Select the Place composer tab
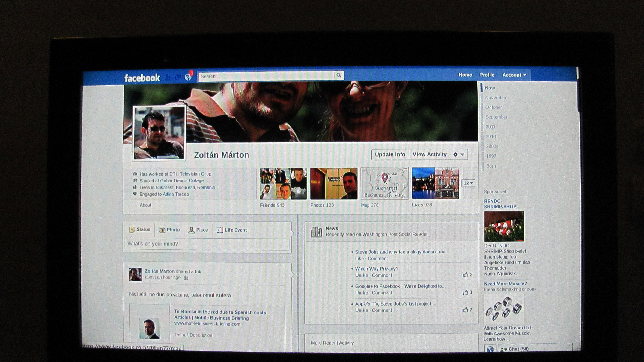This screenshot has width=644, height=362. [198, 230]
